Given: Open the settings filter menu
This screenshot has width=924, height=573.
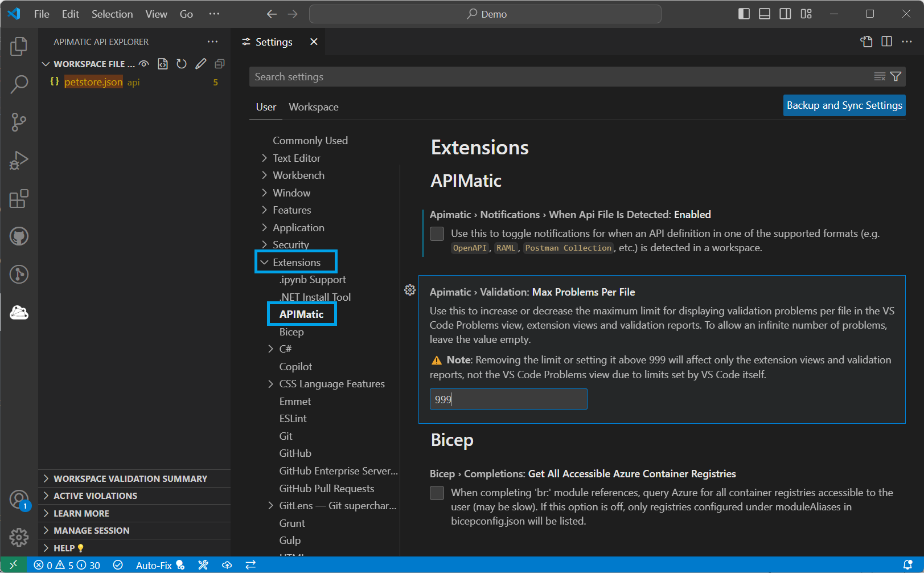Looking at the screenshot, I should (896, 77).
